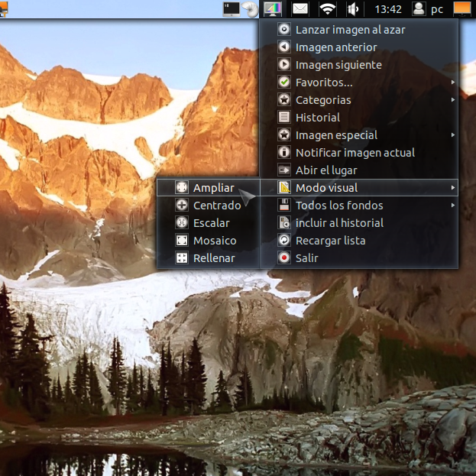Expand the Categorias submenu arrow
The height and width of the screenshot is (476, 476).
[452, 99]
